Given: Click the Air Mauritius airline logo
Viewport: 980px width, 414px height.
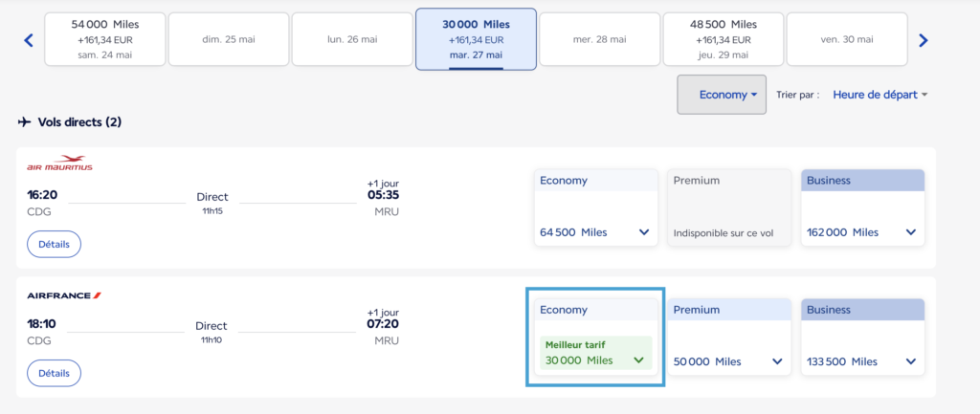Looking at the screenshot, I should pos(60,163).
